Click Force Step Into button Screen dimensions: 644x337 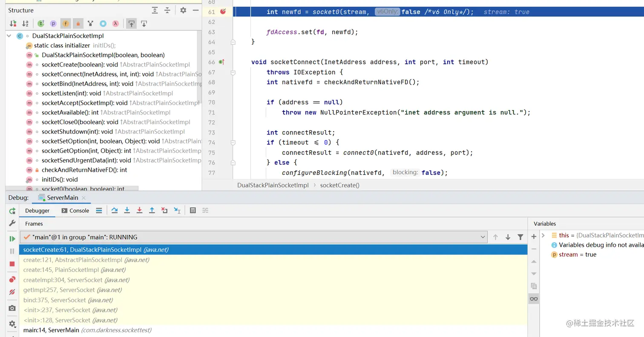click(139, 210)
